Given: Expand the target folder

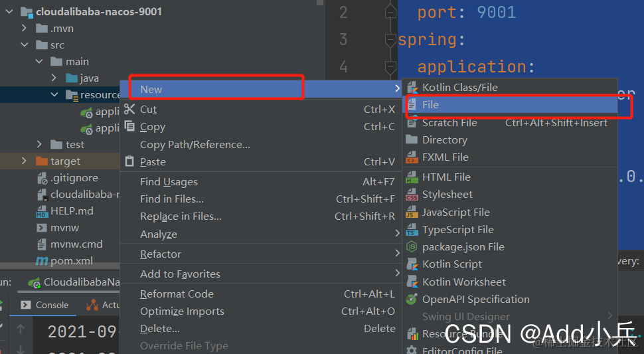Looking at the screenshot, I should tap(24, 161).
